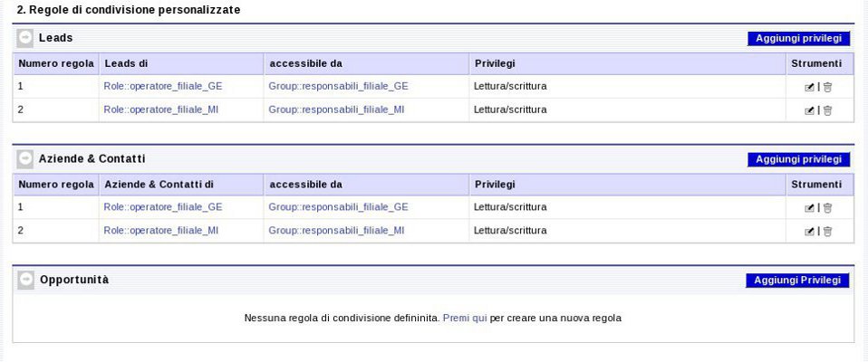Edit Leads rule 2 with pencil icon

coord(809,110)
